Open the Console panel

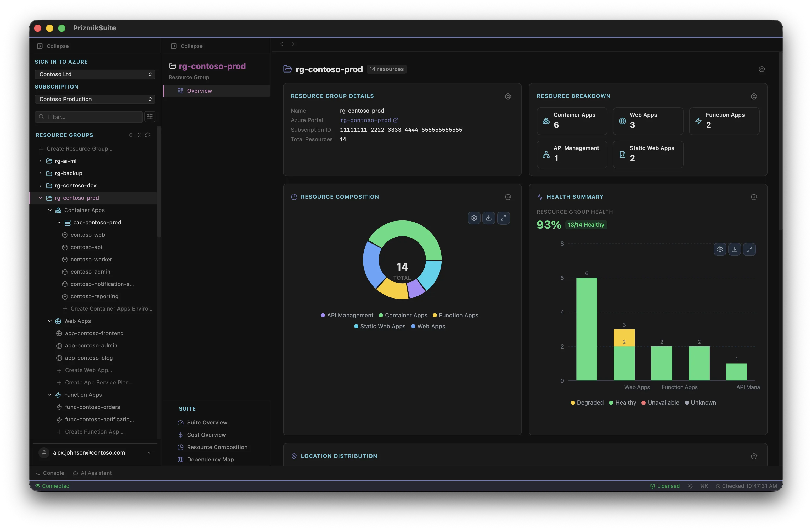coord(50,473)
